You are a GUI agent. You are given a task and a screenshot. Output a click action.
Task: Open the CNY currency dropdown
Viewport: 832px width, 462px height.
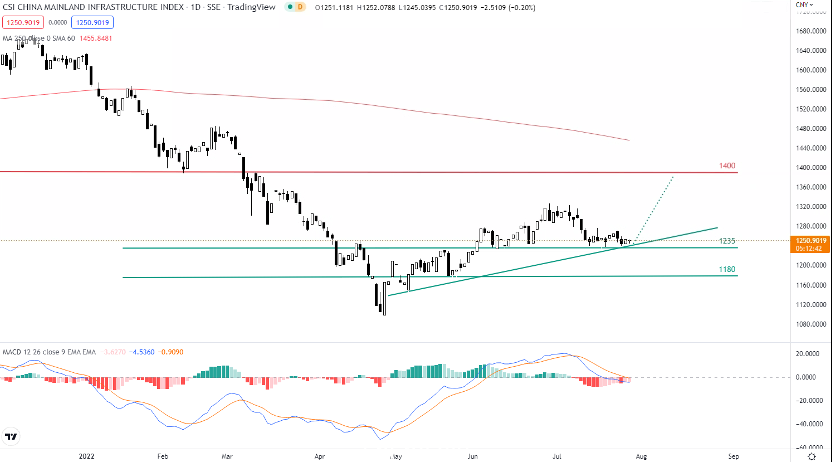(x=804, y=5)
